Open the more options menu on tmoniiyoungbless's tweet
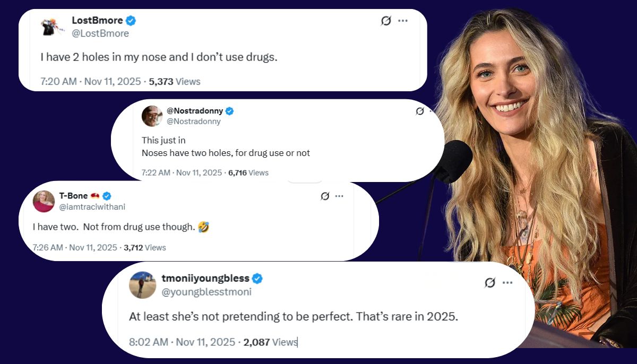The width and height of the screenshot is (637, 364). point(507,283)
